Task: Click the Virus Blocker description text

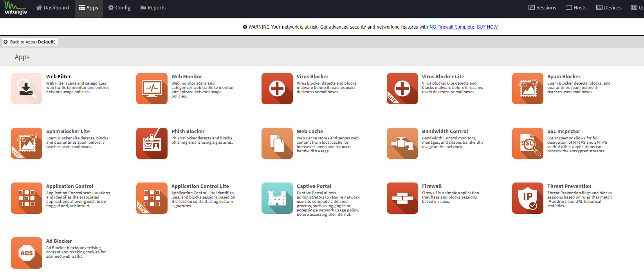Action: 327,88
